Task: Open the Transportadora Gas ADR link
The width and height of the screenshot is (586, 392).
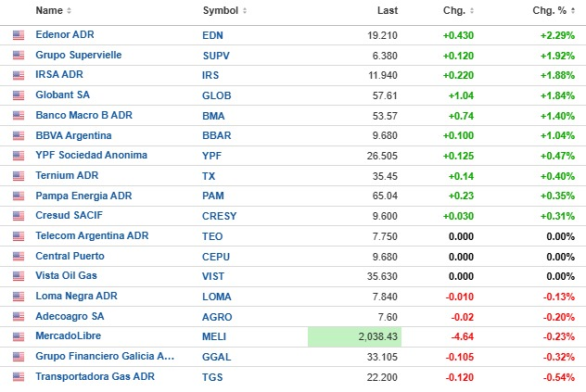Action: [x=95, y=376]
